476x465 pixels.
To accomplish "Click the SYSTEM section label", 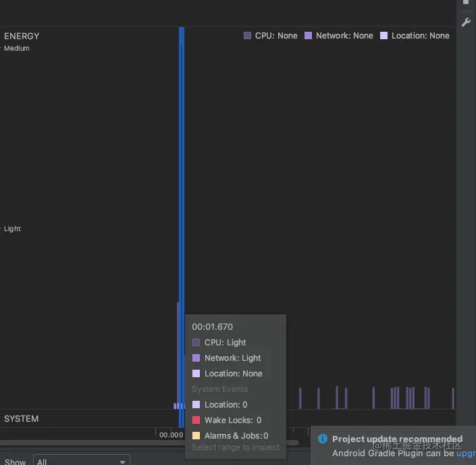I will 21,419.
